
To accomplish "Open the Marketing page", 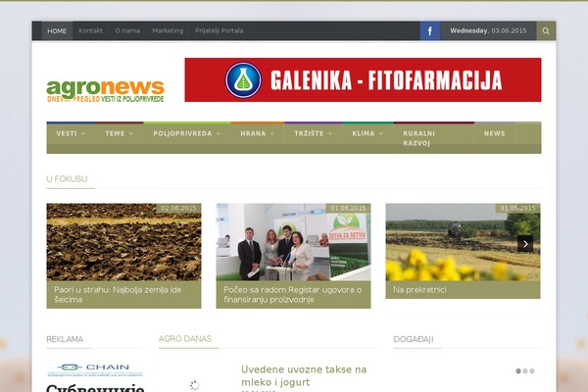I will point(168,30).
